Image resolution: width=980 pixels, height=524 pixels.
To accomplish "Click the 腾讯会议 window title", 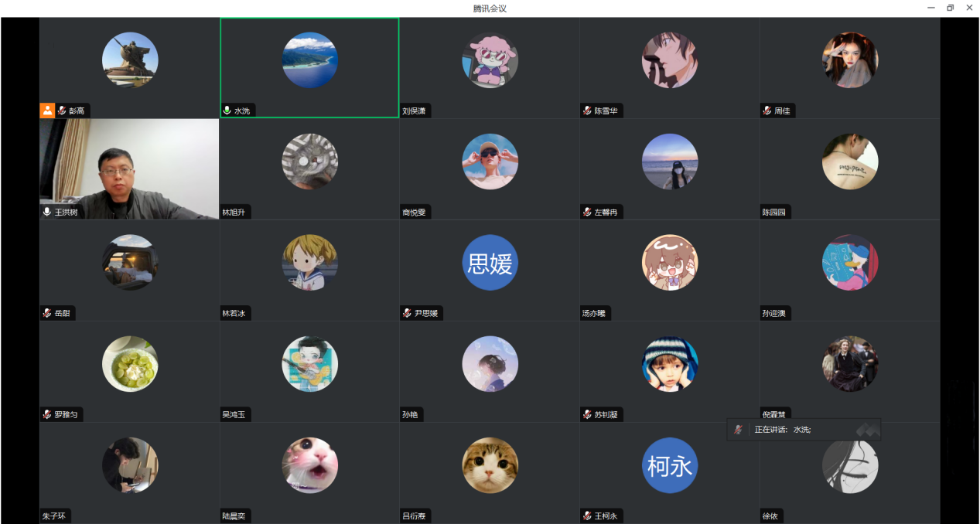I will point(490,9).
